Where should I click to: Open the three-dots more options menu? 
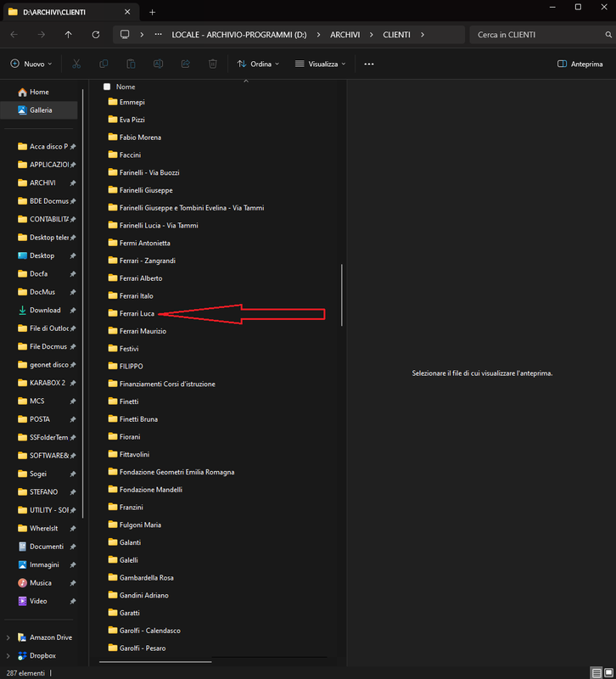368,64
